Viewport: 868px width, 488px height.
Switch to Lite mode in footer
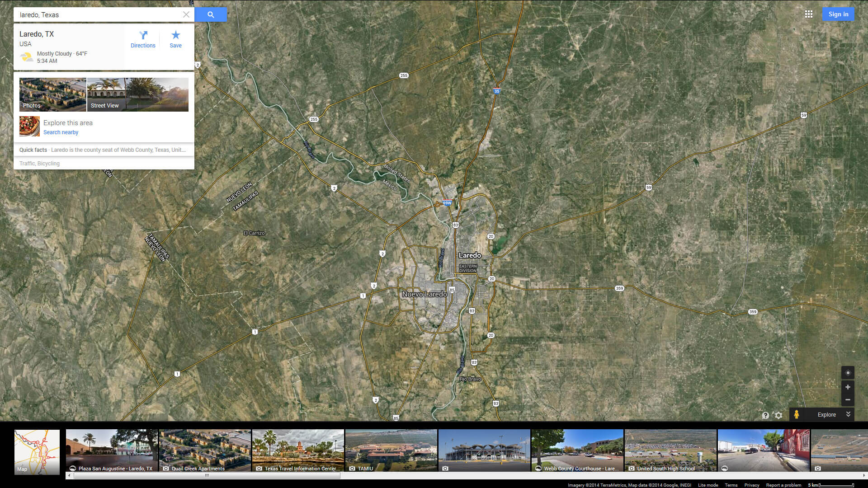click(708, 485)
